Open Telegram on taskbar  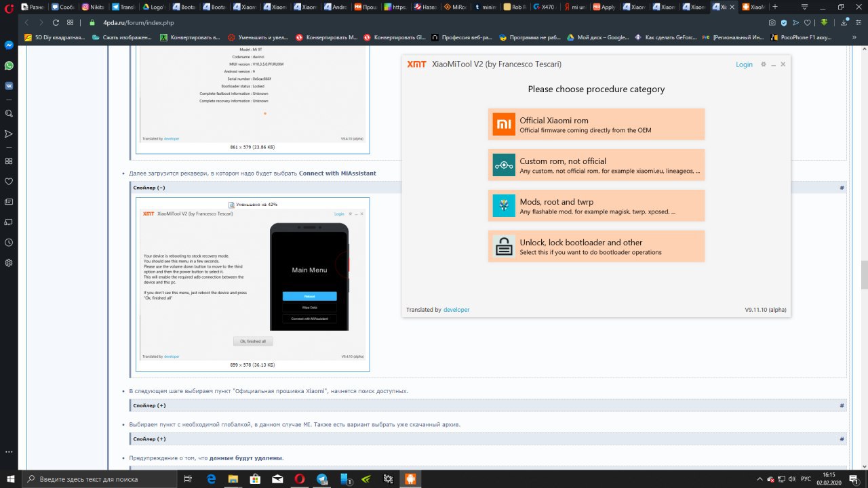(x=321, y=479)
